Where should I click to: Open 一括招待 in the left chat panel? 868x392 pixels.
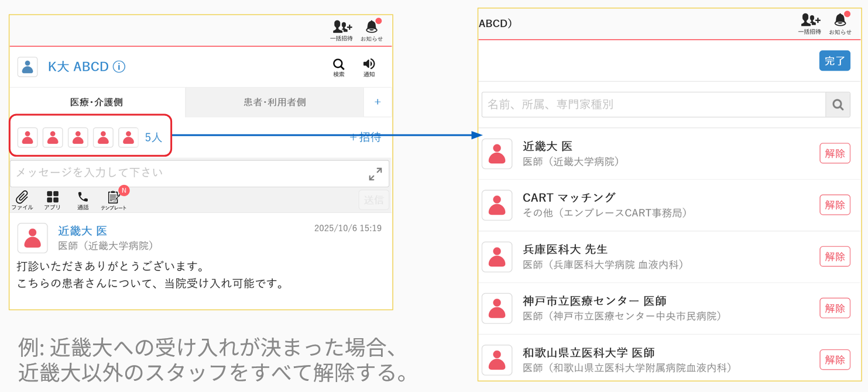(x=341, y=30)
